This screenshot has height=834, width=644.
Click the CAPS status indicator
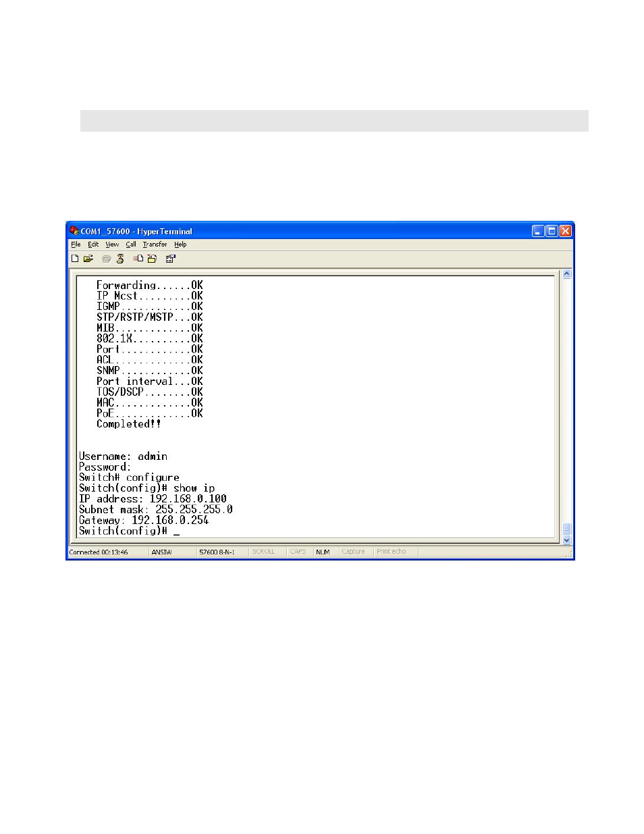click(298, 552)
